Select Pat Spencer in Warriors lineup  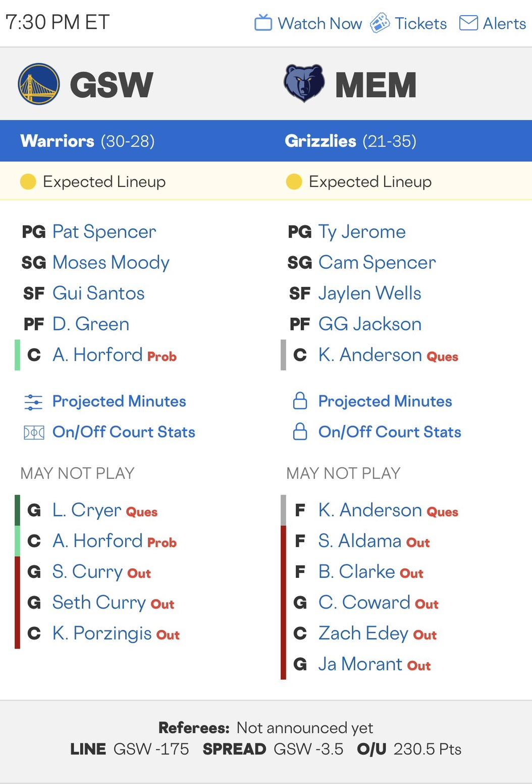click(104, 232)
